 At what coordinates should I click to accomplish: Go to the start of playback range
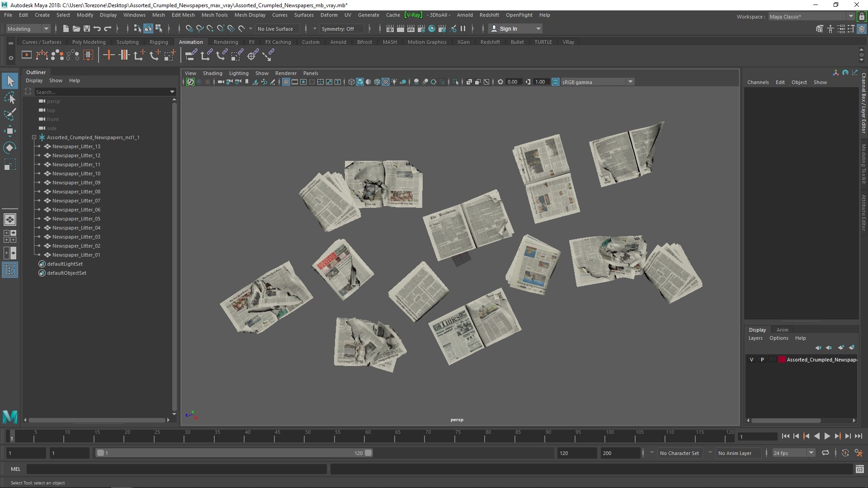pyautogui.click(x=785, y=436)
